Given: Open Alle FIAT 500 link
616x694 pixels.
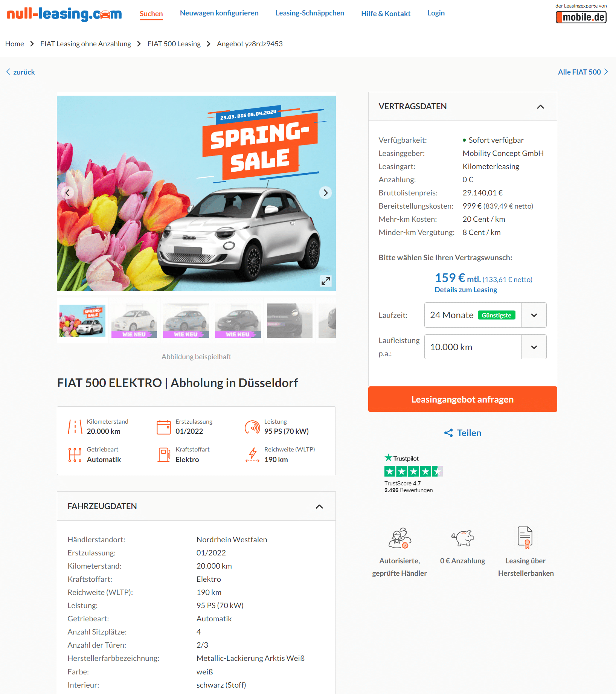Looking at the screenshot, I should click(x=583, y=72).
